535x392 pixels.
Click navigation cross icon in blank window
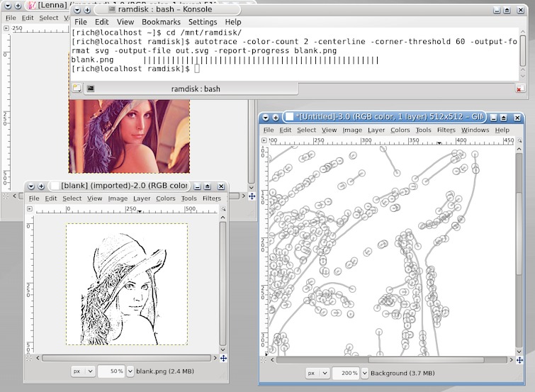223,358
